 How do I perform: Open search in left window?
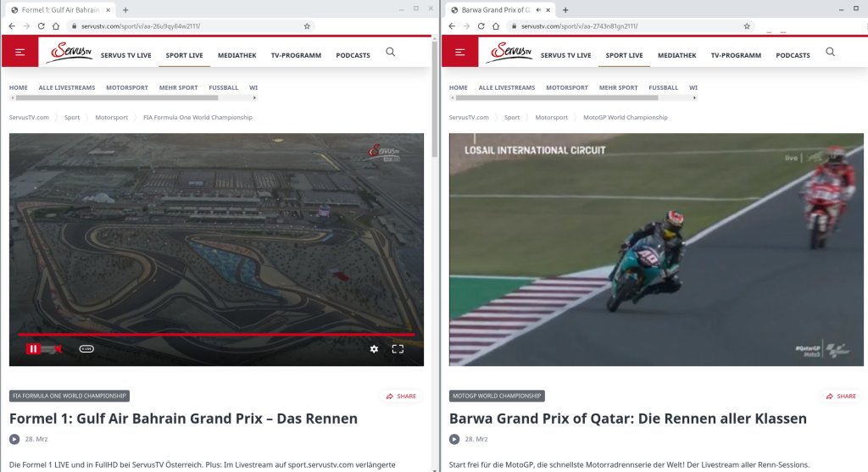coord(390,52)
